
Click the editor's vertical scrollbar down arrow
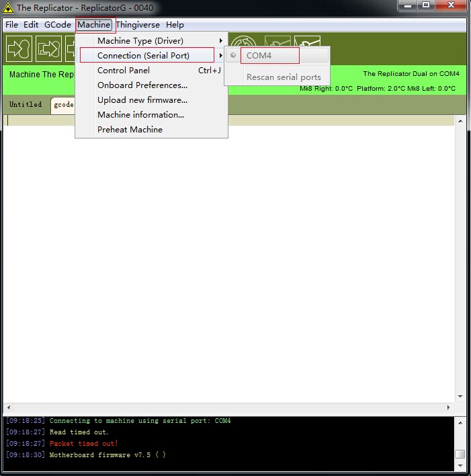pos(460,397)
